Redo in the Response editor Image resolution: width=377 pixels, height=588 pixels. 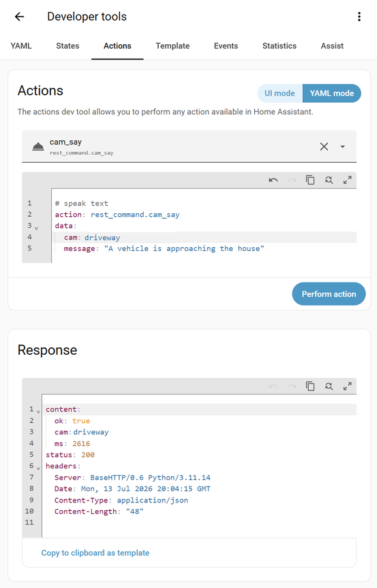pyautogui.click(x=292, y=386)
